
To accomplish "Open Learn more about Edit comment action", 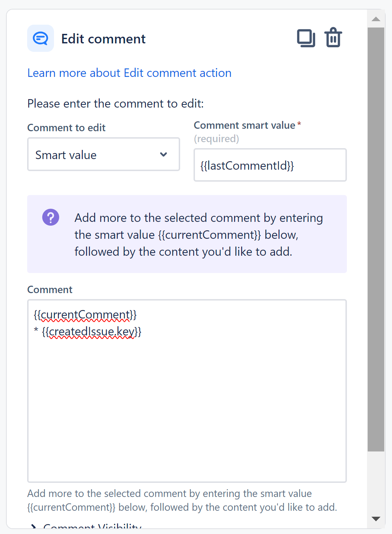I will (x=129, y=73).
